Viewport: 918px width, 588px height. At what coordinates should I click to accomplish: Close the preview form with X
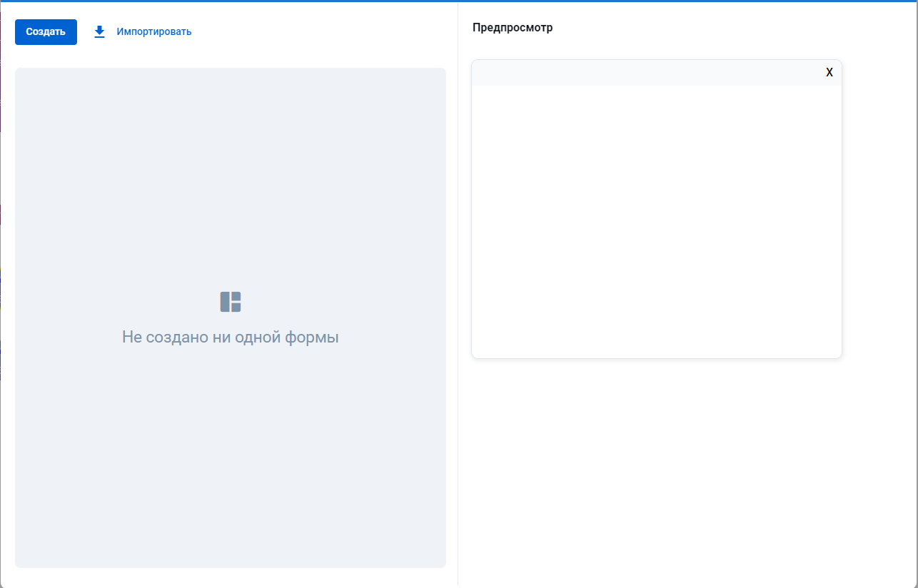coord(829,73)
